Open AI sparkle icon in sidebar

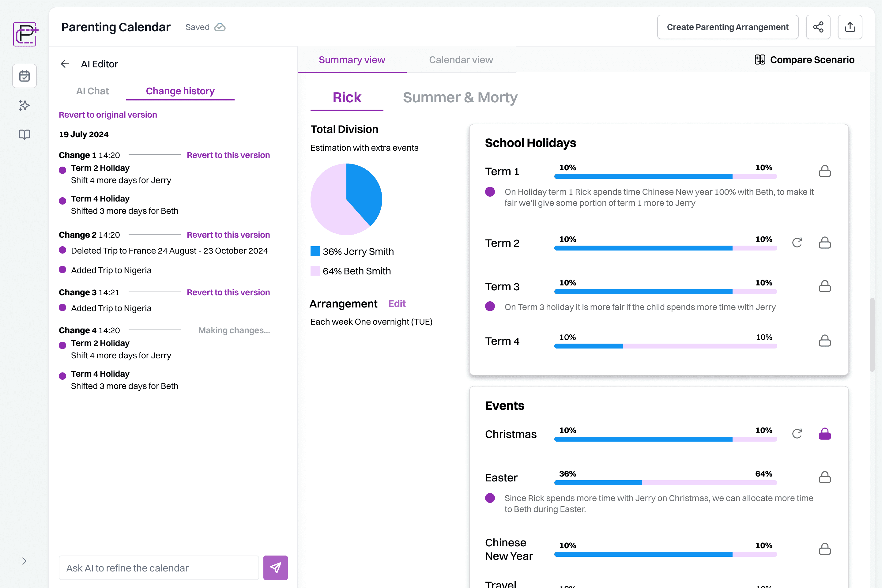[24, 105]
